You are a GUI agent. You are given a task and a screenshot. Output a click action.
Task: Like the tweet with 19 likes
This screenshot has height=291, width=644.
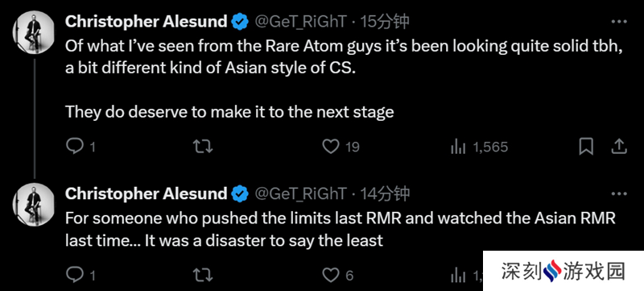[x=341, y=147]
